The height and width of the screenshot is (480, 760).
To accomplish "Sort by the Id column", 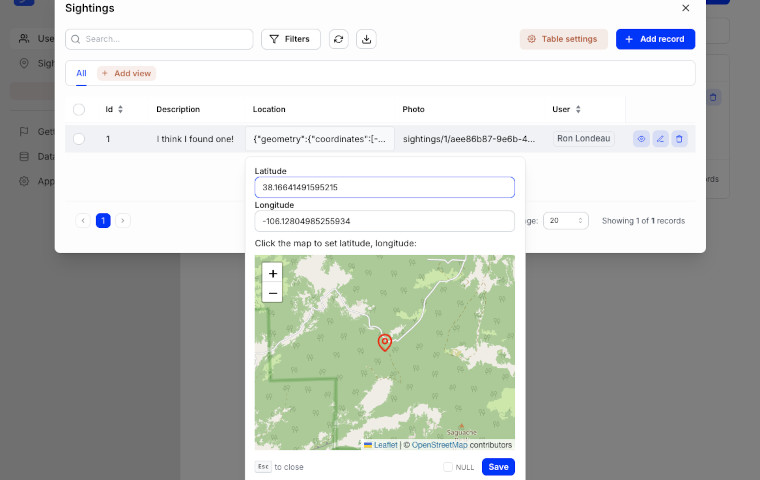I will pyautogui.click(x=120, y=109).
